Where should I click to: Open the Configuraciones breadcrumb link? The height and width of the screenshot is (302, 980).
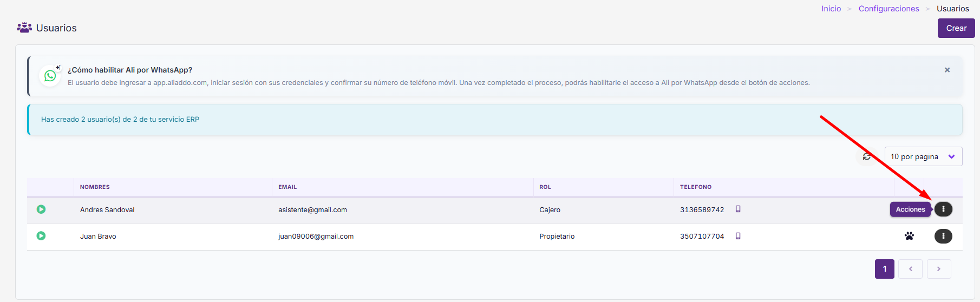888,9
